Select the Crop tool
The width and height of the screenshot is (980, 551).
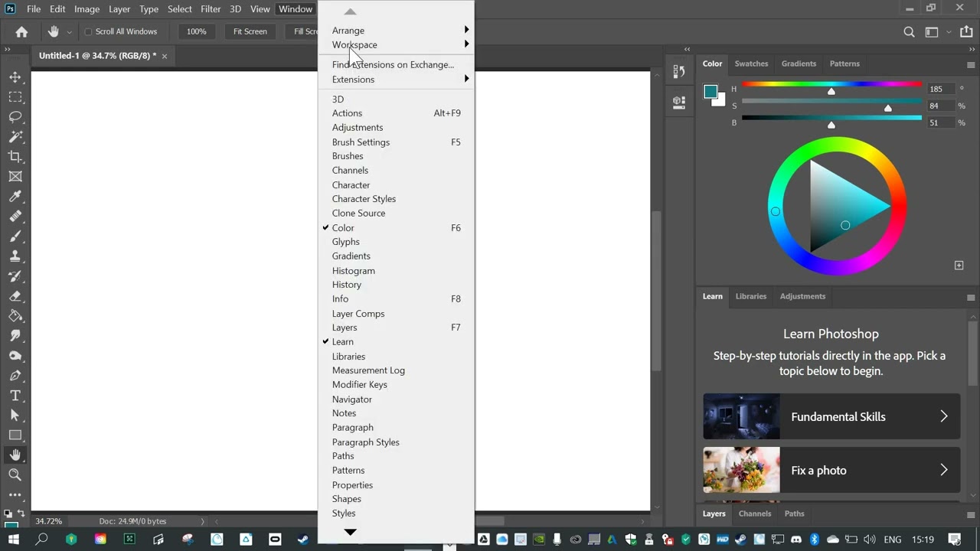pos(15,157)
